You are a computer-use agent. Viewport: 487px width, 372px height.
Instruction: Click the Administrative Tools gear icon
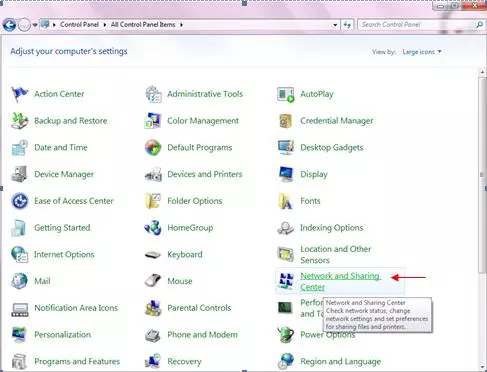[153, 94]
